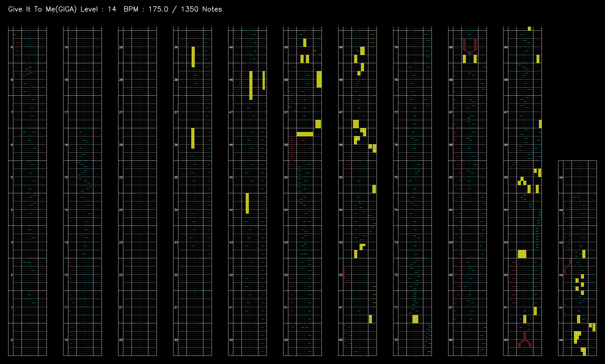The width and height of the screenshot is (605, 364).
Task: Select measure number 40 label
Action: point(231,340)
